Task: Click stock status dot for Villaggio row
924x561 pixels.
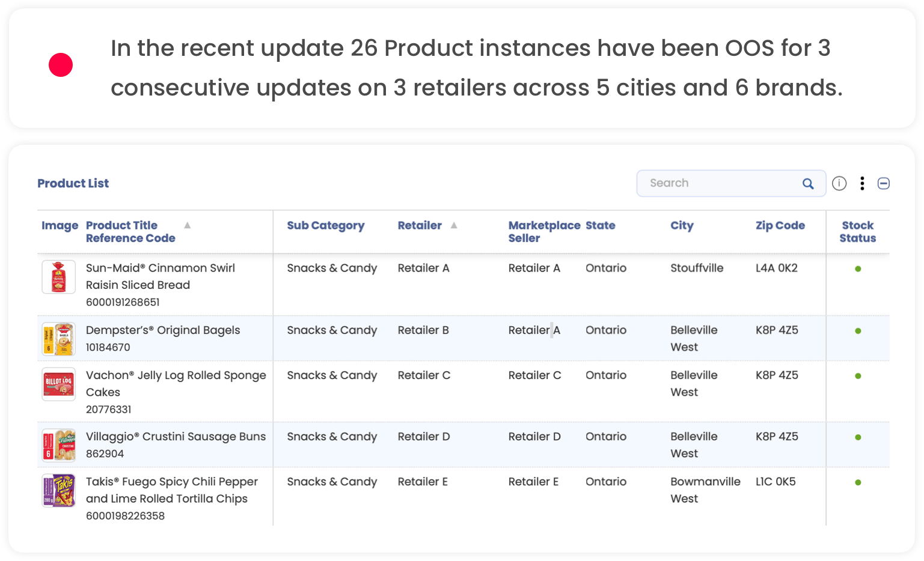Action: pos(858,437)
